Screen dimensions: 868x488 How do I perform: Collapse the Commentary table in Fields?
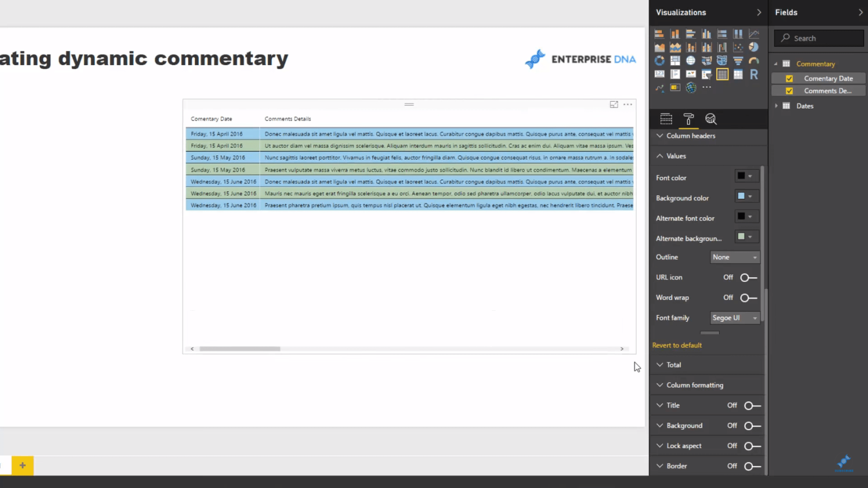click(776, 64)
